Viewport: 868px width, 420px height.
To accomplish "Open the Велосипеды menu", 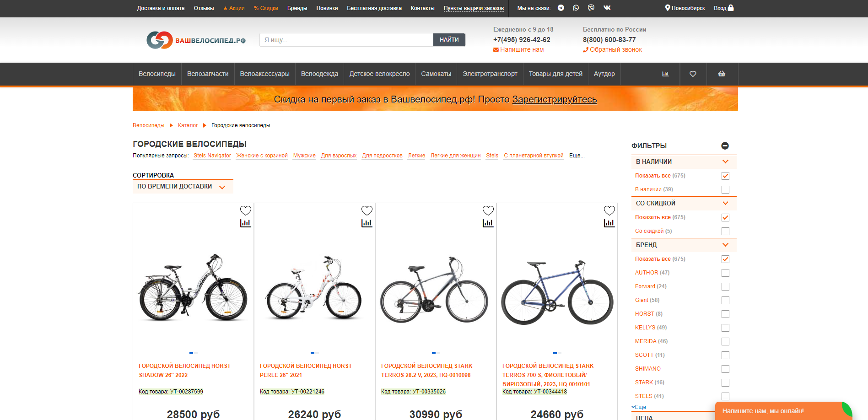I will tap(157, 74).
